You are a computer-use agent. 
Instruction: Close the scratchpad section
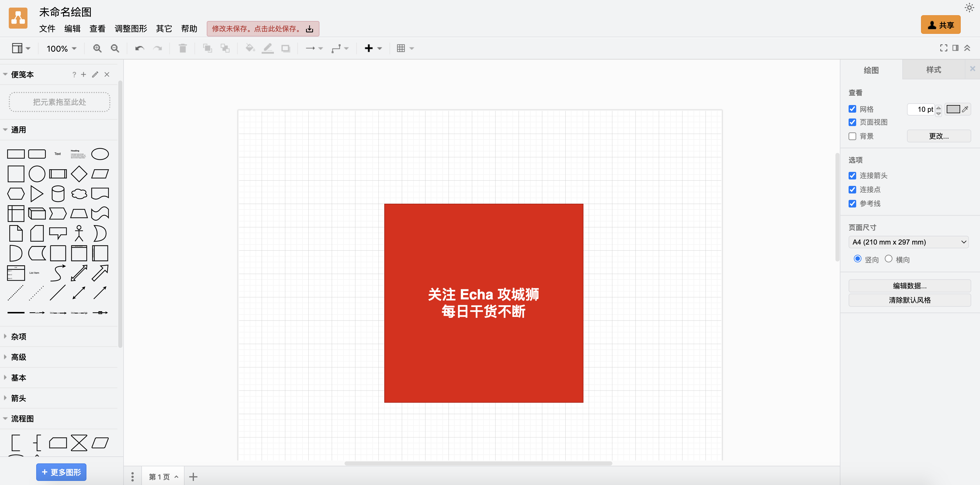point(107,74)
